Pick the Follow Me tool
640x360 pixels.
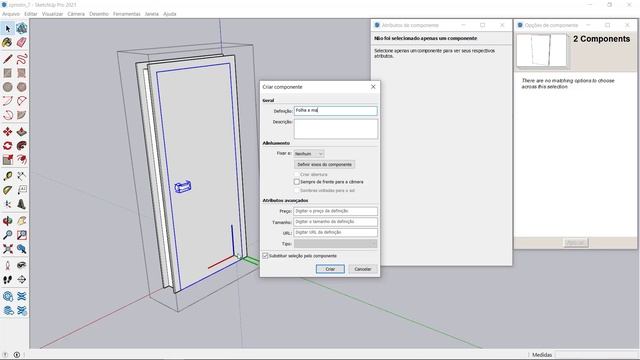point(22,146)
